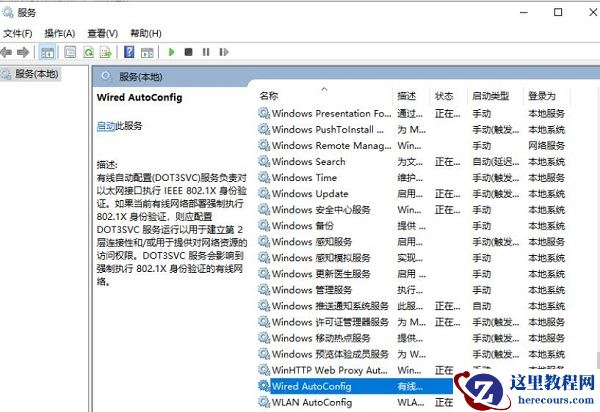This screenshot has width=600, height=412.
Task: Sort by the 状态 column header
Action: pyautogui.click(x=444, y=96)
